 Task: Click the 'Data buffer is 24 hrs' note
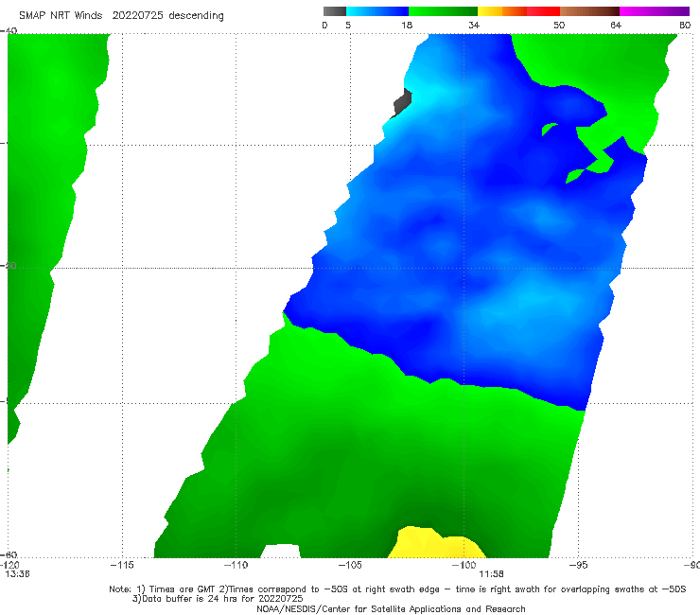tap(218, 599)
